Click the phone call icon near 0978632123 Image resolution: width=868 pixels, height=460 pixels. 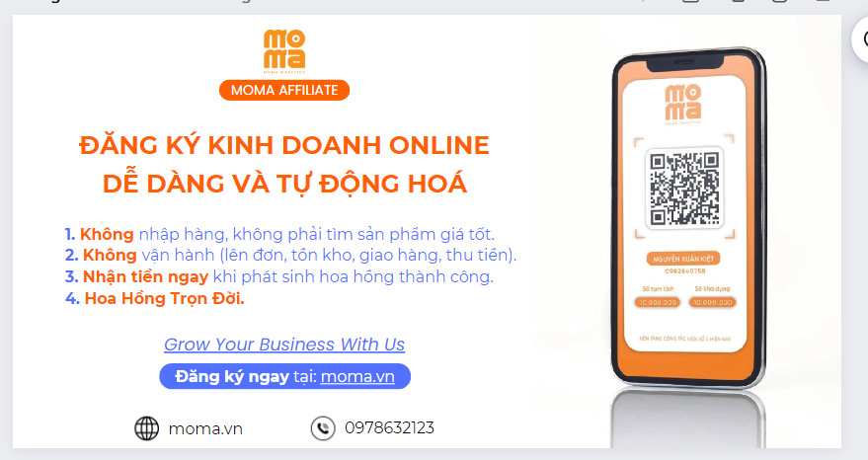point(323,428)
